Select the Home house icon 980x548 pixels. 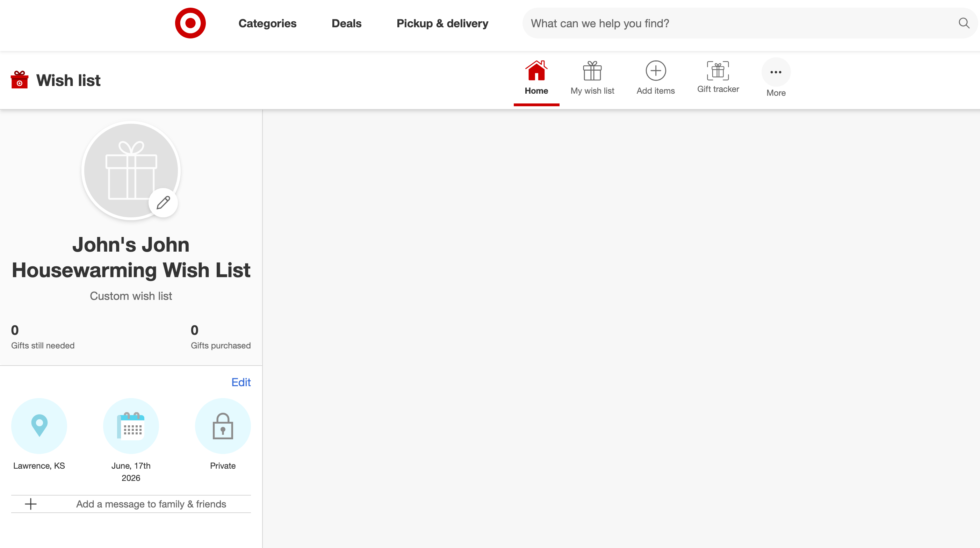tap(536, 70)
